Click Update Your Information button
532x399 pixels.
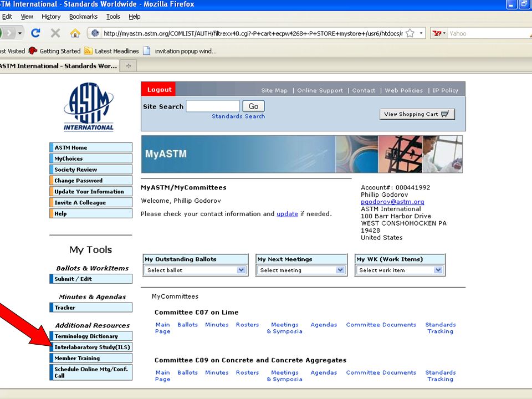[x=91, y=191]
